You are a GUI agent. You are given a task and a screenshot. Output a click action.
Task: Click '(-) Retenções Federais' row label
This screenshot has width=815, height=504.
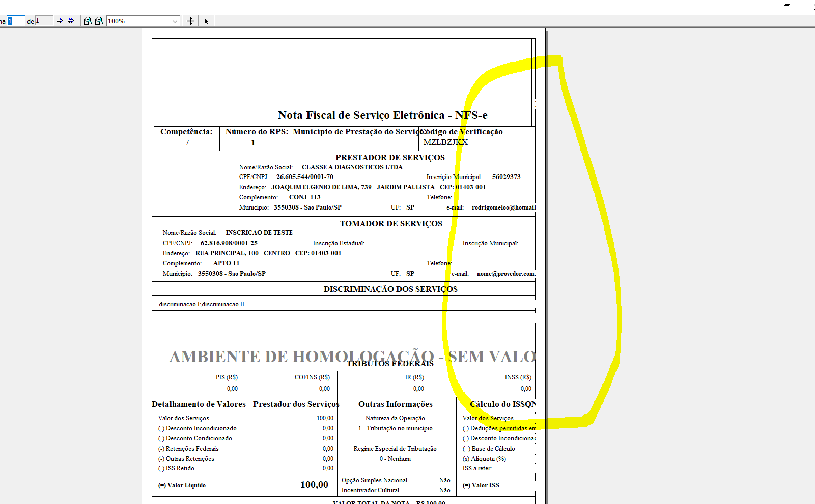coord(188,449)
